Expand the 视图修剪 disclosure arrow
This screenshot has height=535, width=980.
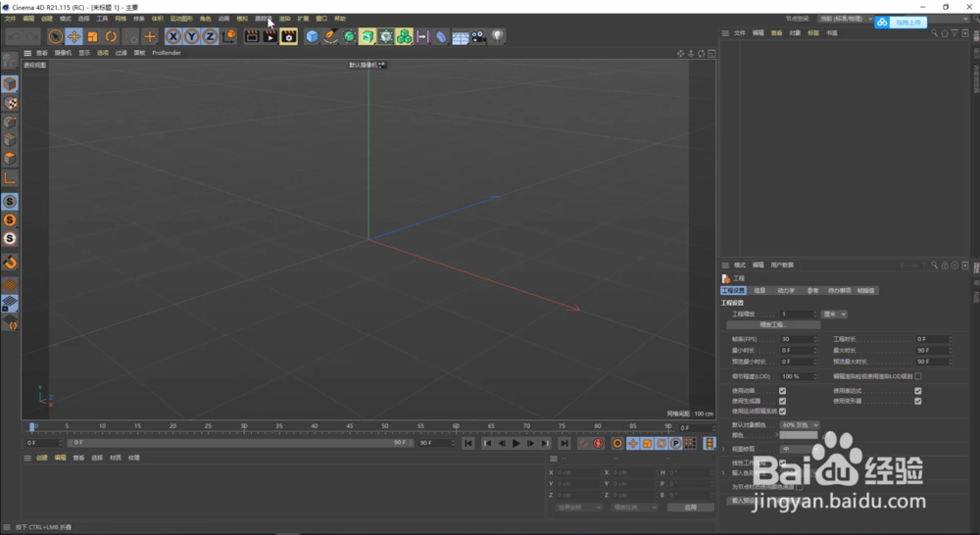724,449
